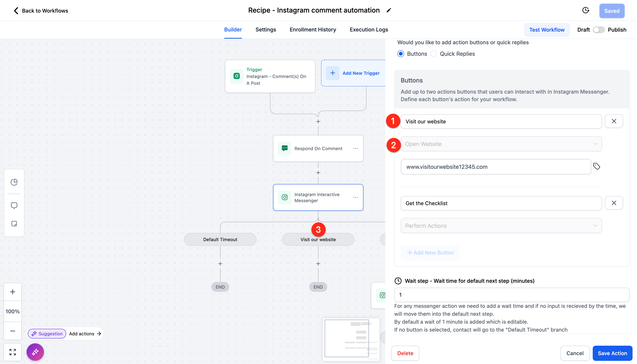Open the stats pie chart icon in the sidebar
This screenshot has width=637, height=364.
click(14, 182)
